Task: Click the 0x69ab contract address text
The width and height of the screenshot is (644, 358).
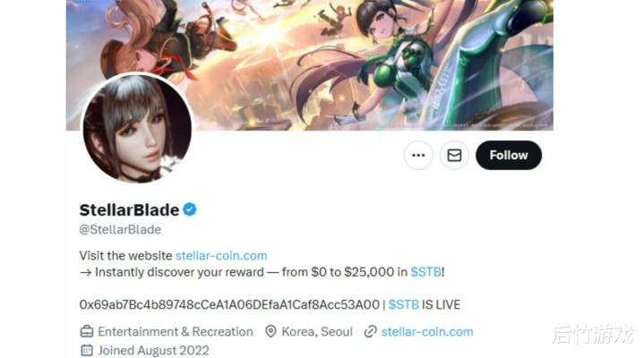Action: pyautogui.click(x=229, y=304)
